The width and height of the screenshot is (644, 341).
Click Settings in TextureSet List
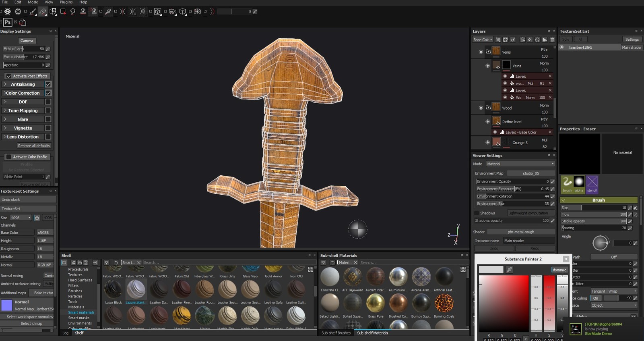coord(632,40)
